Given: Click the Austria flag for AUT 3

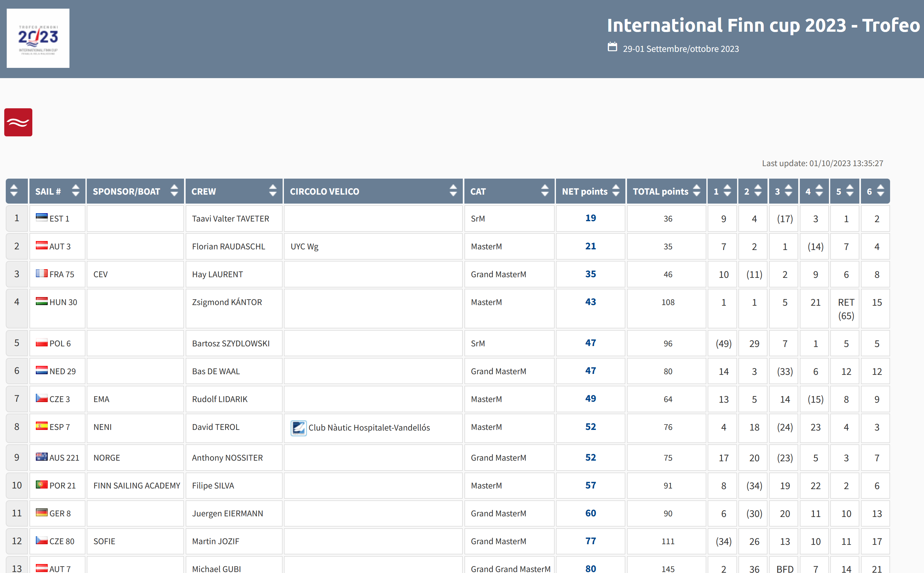Looking at the screenshot, I should 42,245.
